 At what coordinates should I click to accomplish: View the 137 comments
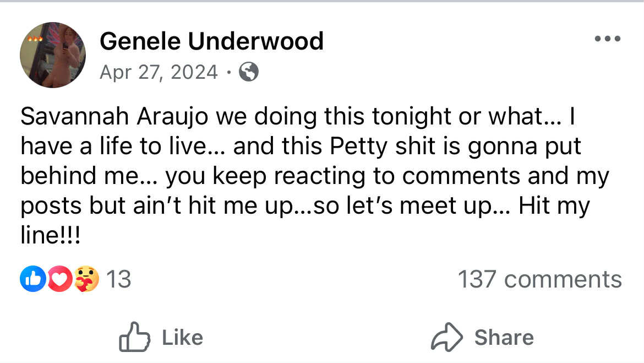(x=539, y=279)
